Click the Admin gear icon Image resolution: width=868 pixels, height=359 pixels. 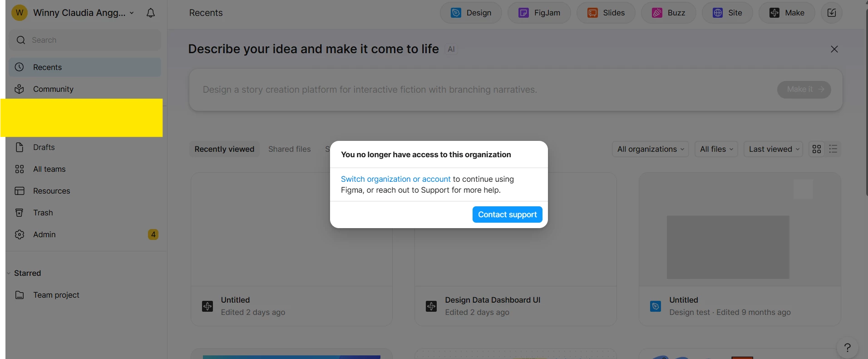coord(19,234)
